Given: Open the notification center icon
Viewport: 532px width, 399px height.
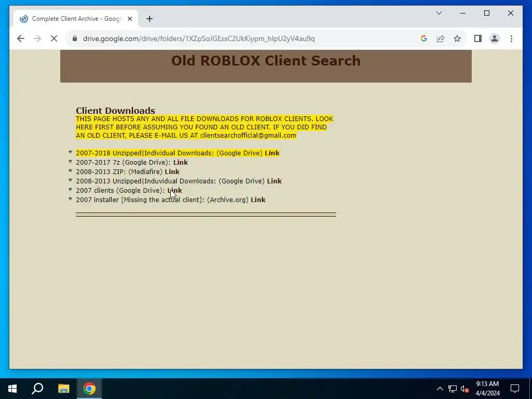Looking at the screenshot, I should pos(515,389).
